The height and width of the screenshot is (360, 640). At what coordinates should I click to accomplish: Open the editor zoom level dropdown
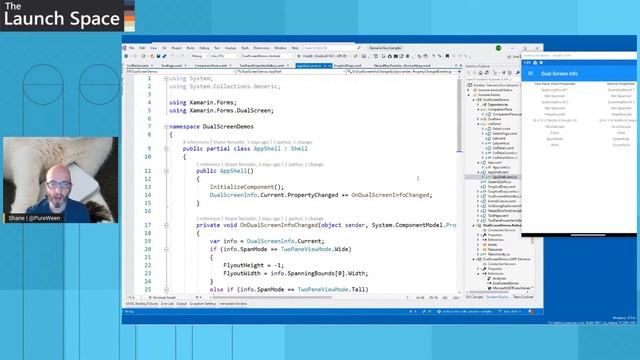pyautogui.click(x=135, y=298)
